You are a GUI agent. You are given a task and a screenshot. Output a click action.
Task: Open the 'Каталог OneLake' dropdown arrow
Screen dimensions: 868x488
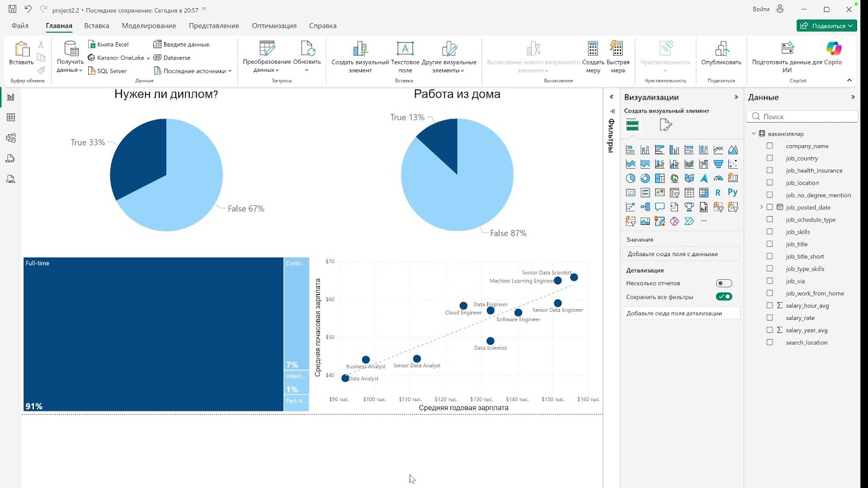click(x=148, y=58)
